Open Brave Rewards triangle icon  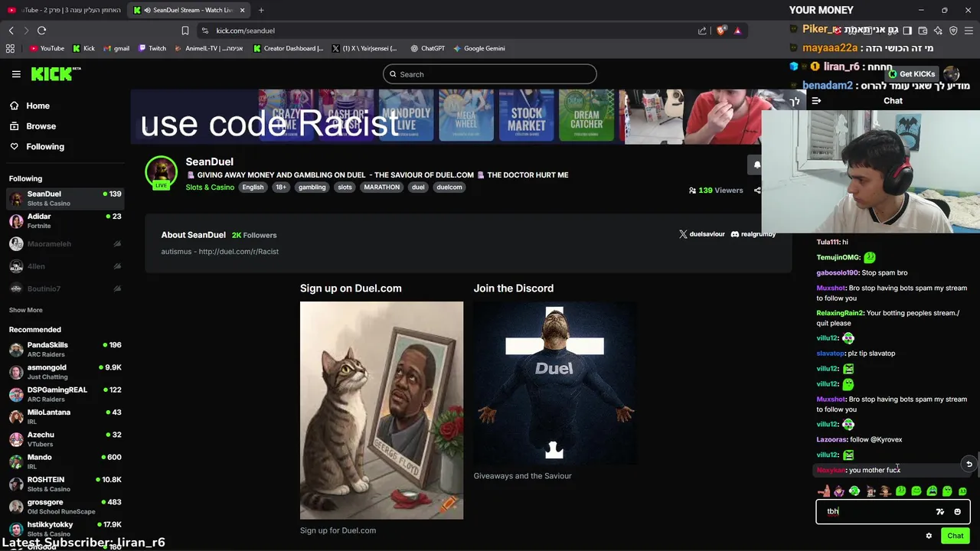737,31
